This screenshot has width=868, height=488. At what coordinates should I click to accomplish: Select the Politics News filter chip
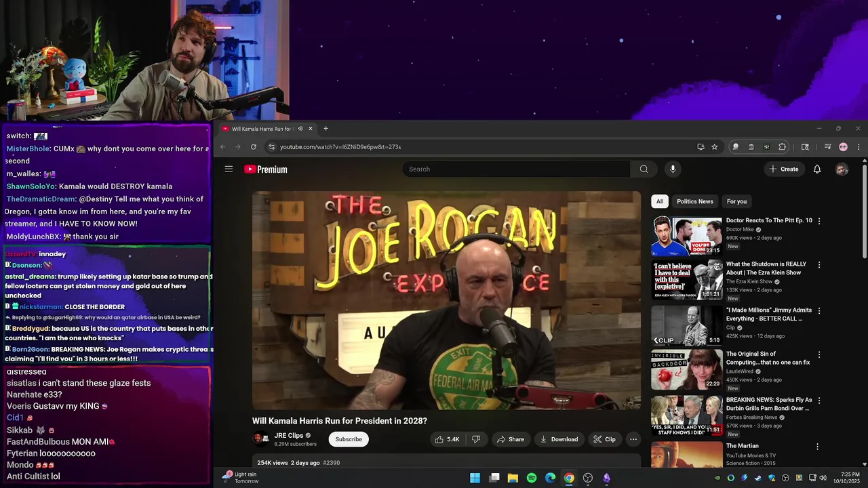pyautogui.click(x=695, y=201)
